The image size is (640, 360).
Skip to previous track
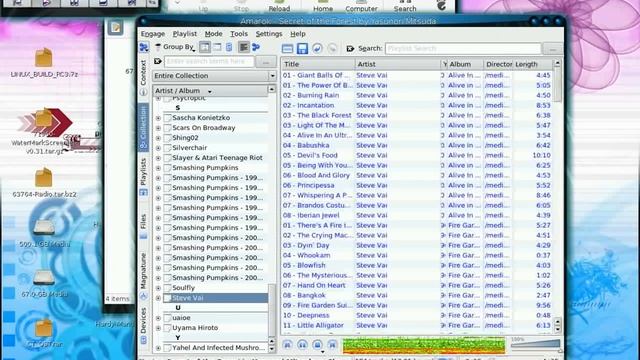coord(287,345)
